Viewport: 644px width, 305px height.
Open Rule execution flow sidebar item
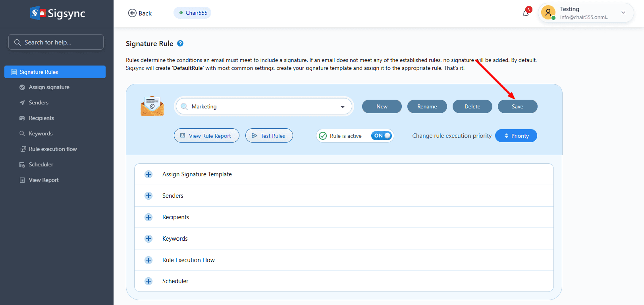(53, 149)
